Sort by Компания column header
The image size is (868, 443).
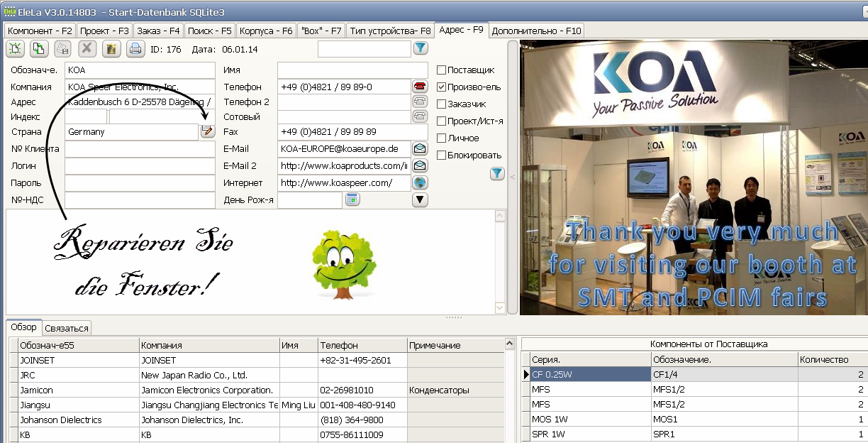click(x=209, y=345)
